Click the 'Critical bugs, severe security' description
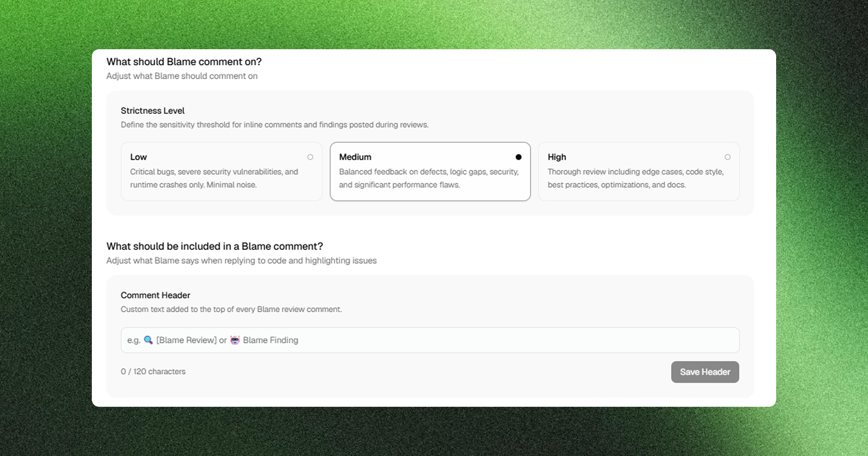 point(214,178)
